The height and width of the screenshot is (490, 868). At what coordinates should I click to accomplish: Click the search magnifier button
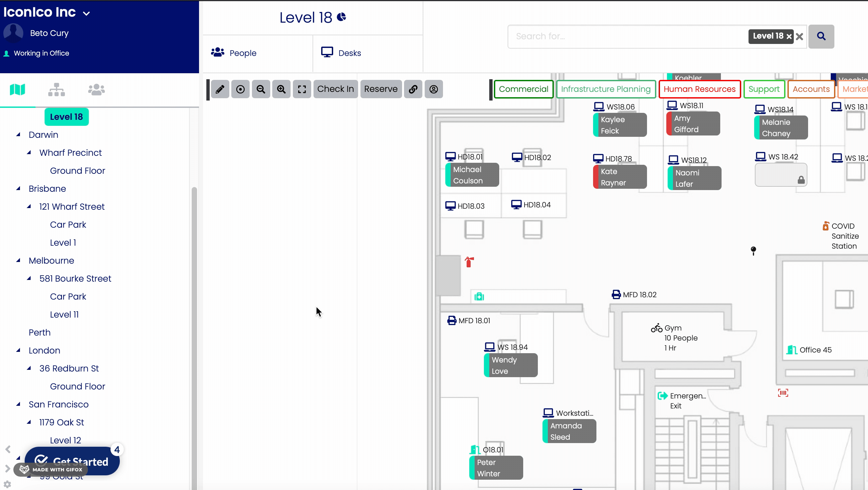click(x=821, y=36)
